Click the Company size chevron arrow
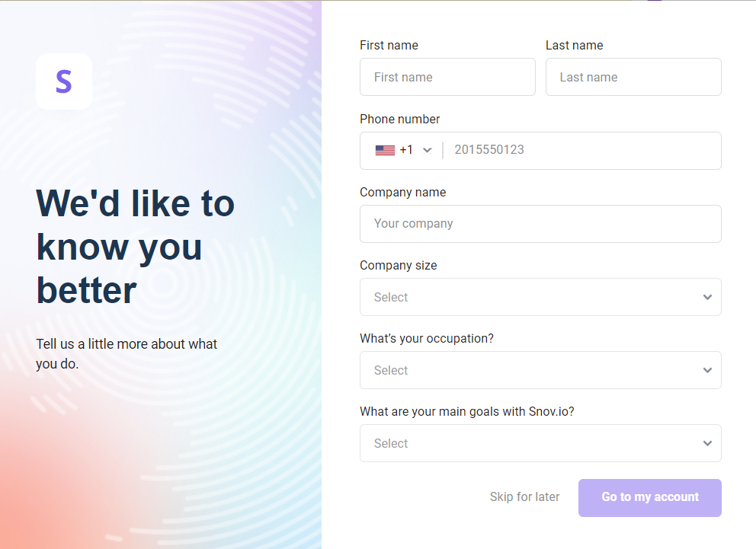756x549 pixels. 707,297
